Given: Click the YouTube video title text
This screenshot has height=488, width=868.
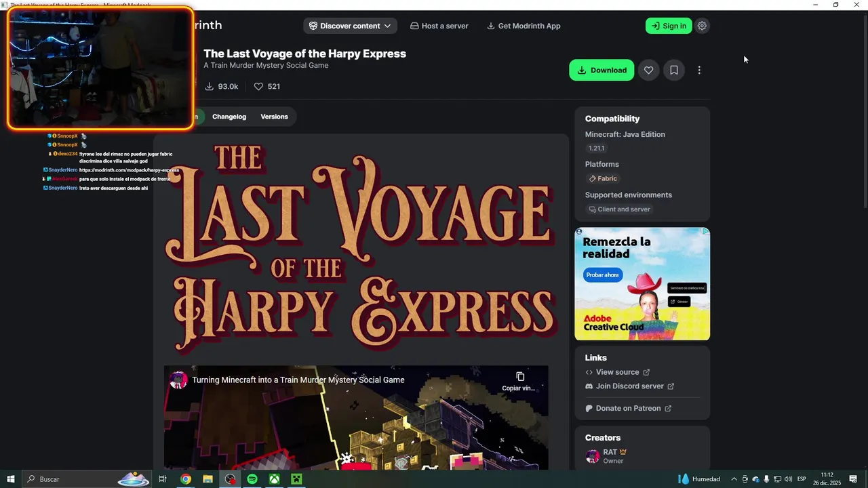Looking at the screenshot, I should 298,380.
